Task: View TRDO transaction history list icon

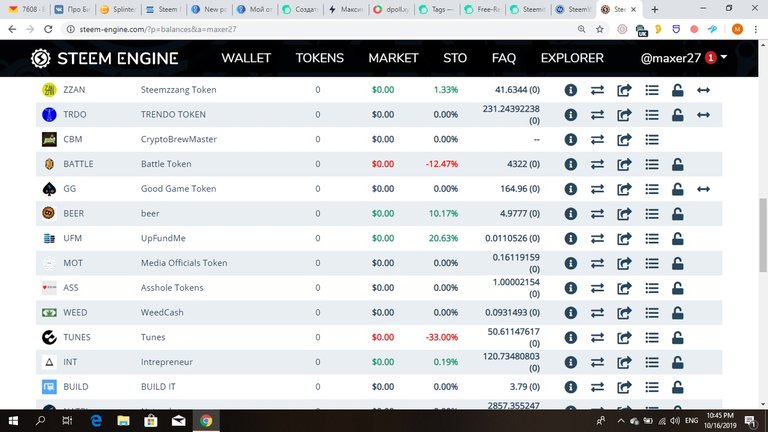Action: pyautogui.click(x=651, y=115)
